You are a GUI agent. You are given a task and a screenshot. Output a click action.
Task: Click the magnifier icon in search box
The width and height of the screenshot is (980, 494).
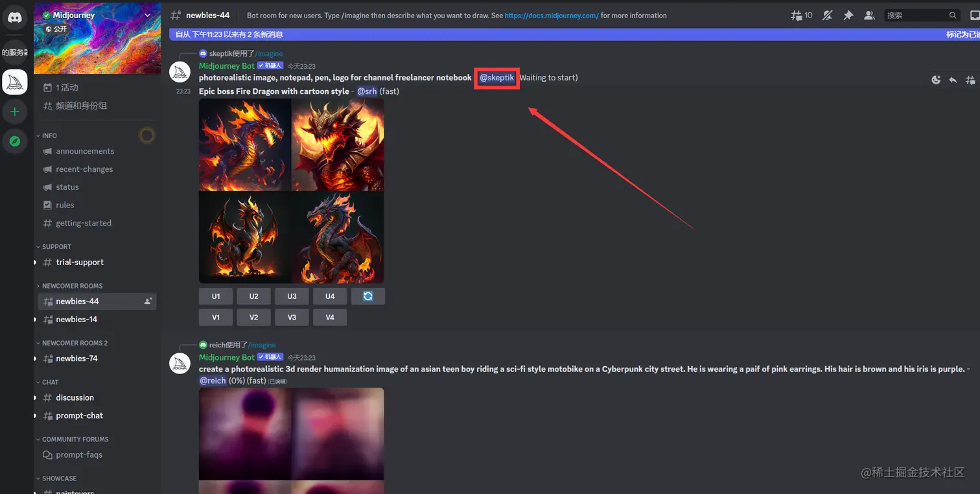953,15
